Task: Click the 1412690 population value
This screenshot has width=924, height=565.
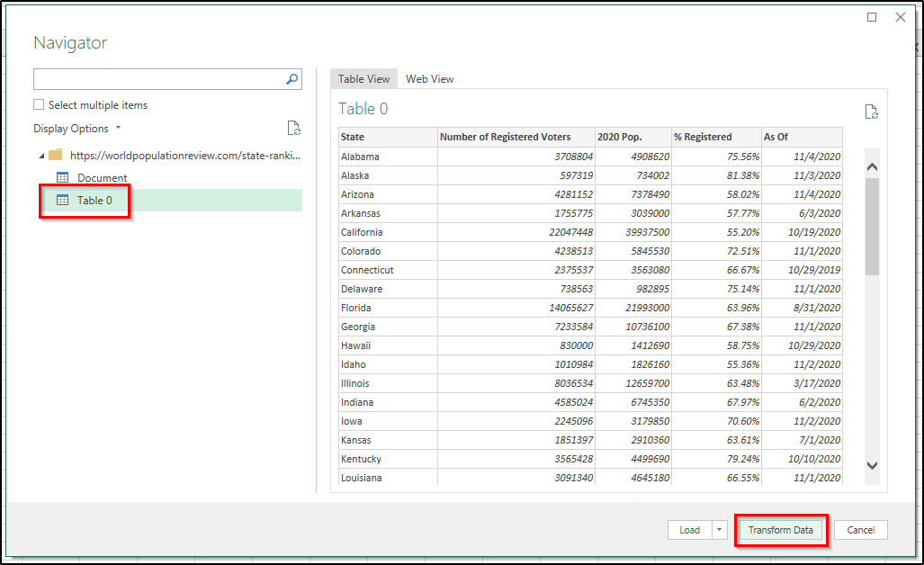Action: click(632, 345)
